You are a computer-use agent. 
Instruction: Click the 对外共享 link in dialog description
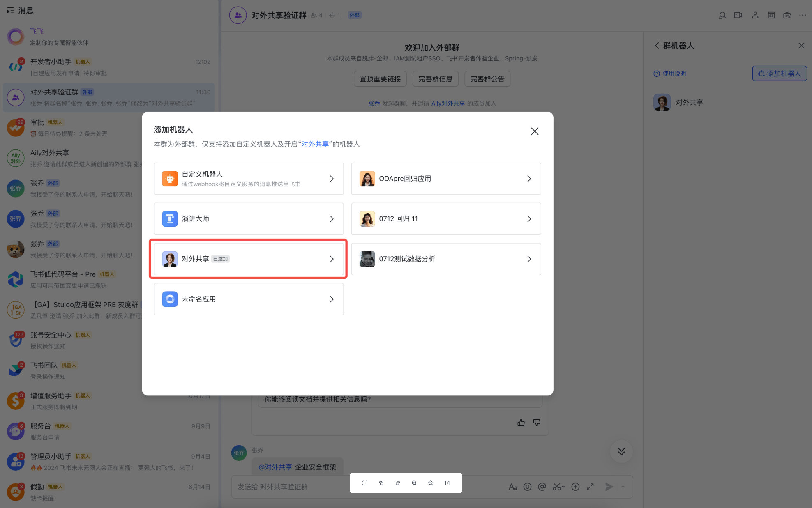click(x=315, y=144)
